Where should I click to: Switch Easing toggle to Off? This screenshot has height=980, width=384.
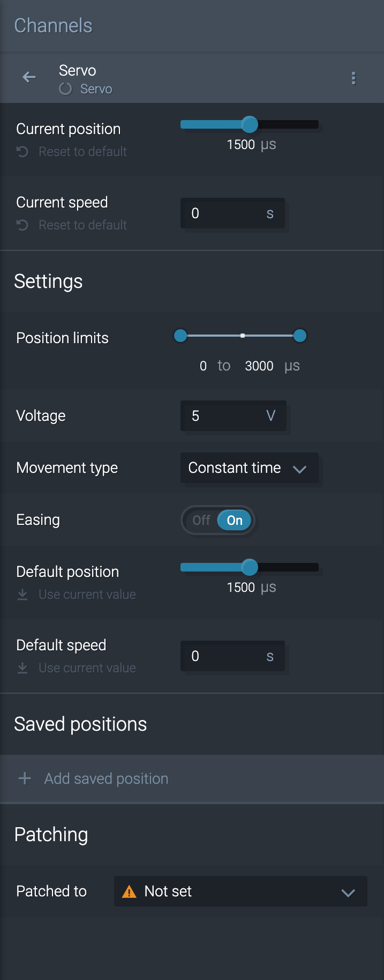pos(201,521)
